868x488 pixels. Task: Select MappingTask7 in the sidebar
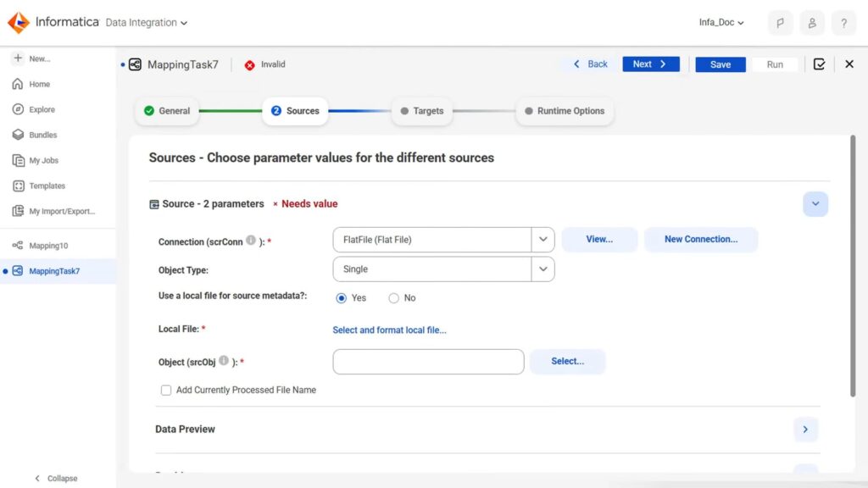point(58,271)
